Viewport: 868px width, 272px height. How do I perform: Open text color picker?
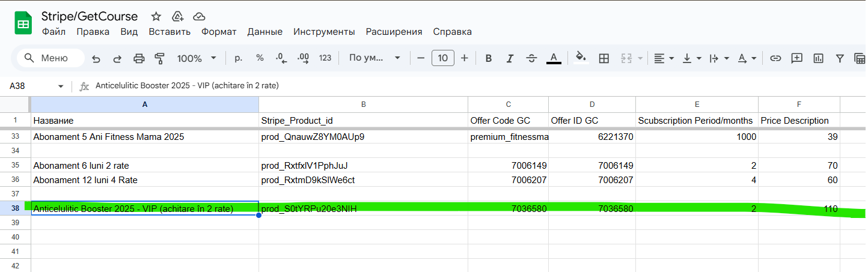pos(554,58)
